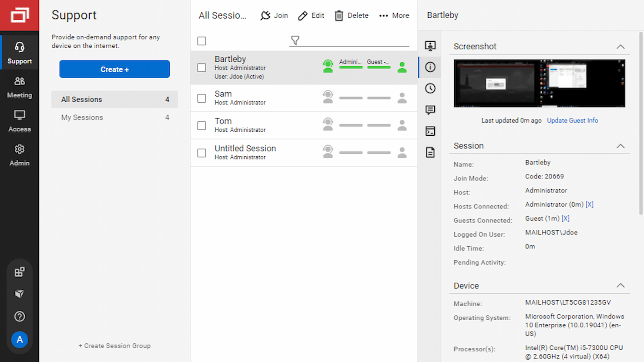The width and height of the screenshot is (644, 362).
Task: Open the Messages chat tab for Bartleby
Action: pos(430,110)
